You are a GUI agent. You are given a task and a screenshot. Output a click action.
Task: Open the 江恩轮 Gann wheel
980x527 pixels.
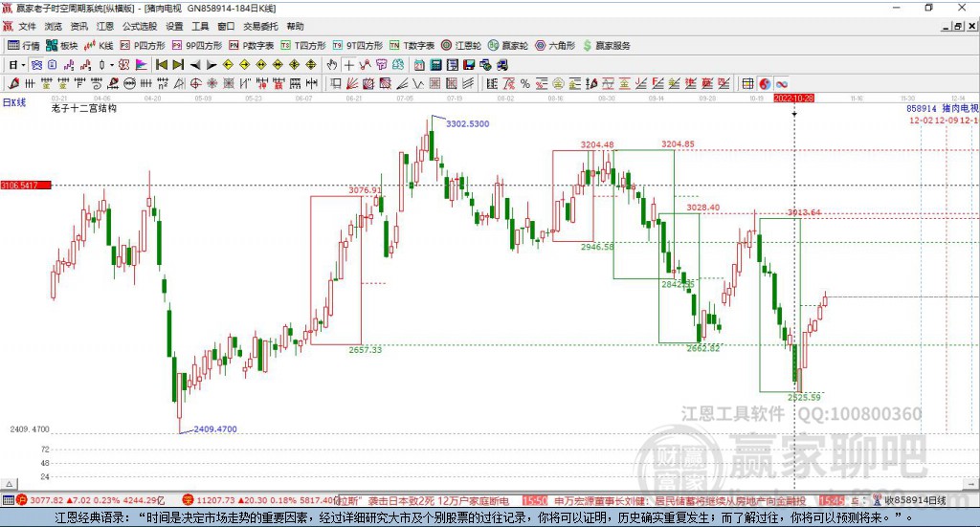tap(461, 46)
